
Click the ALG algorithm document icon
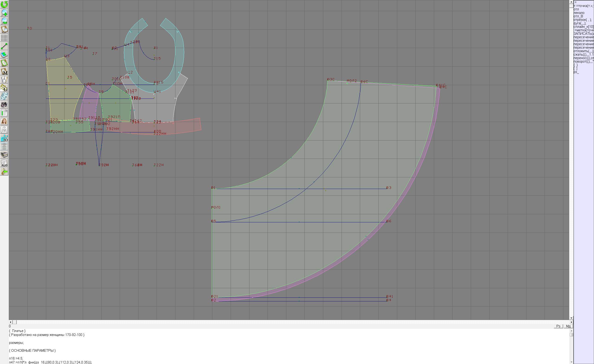pos(4,163)
